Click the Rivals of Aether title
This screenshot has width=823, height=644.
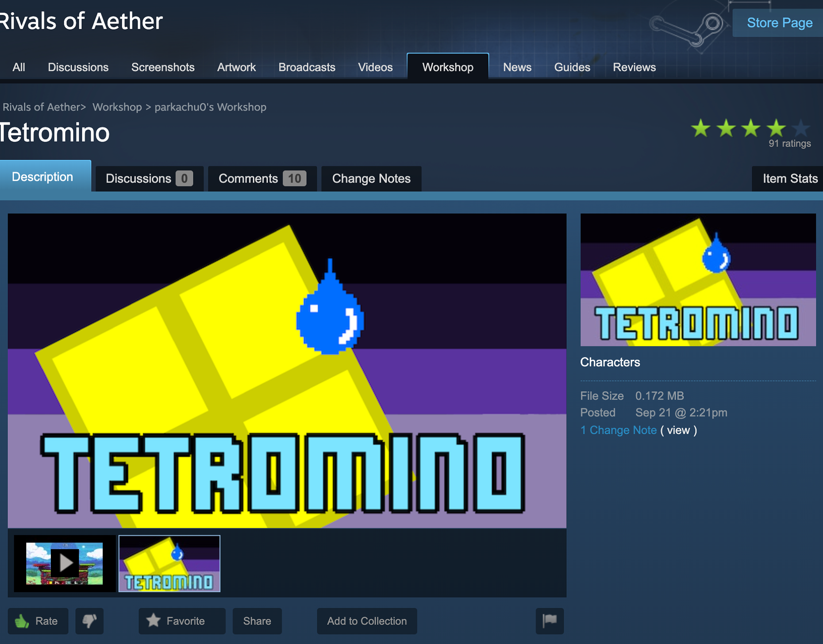(81, 21)
